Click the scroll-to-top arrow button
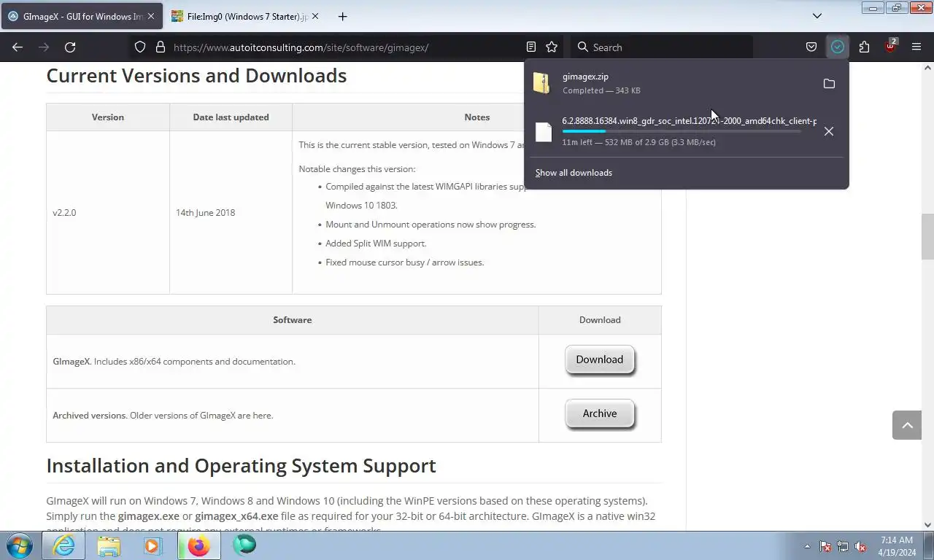This screenshot has height=560, width=934. (x=907, y=425)
